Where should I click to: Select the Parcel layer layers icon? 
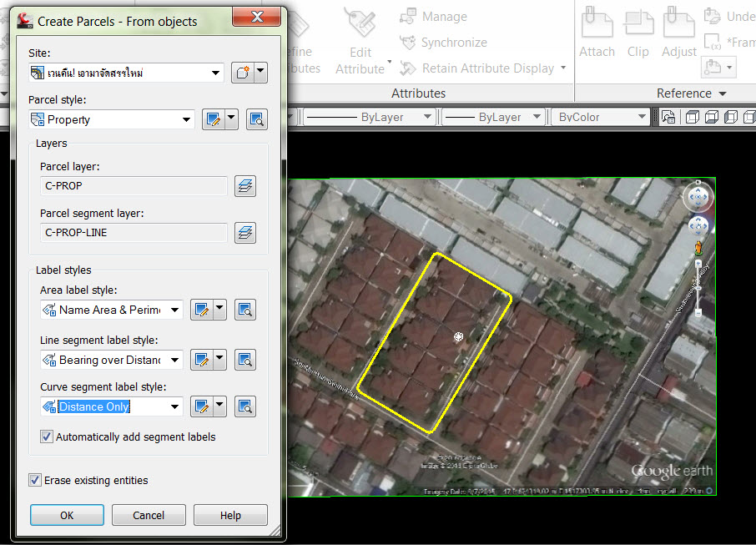[244, 186]
